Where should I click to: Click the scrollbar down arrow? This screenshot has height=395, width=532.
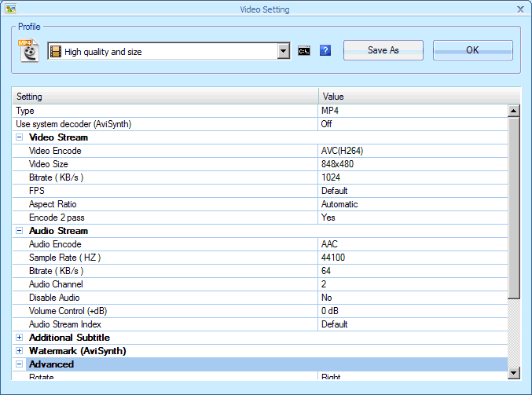click(x=514, y=373)
